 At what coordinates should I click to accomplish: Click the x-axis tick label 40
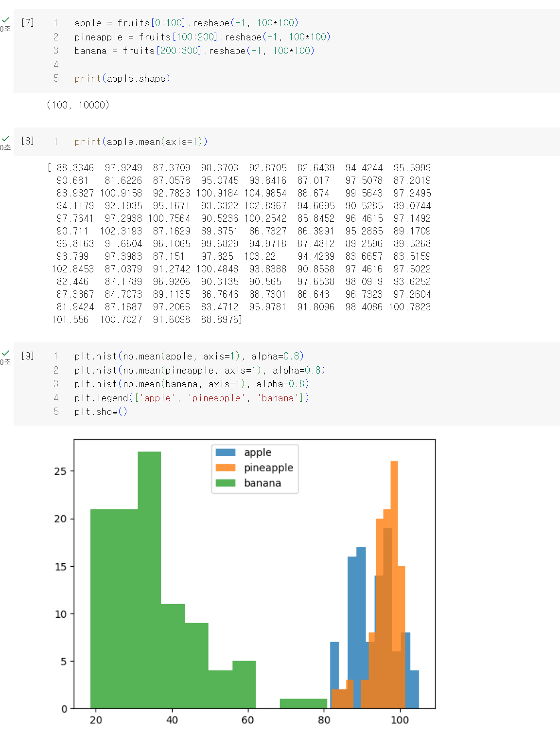coord(172,719)
